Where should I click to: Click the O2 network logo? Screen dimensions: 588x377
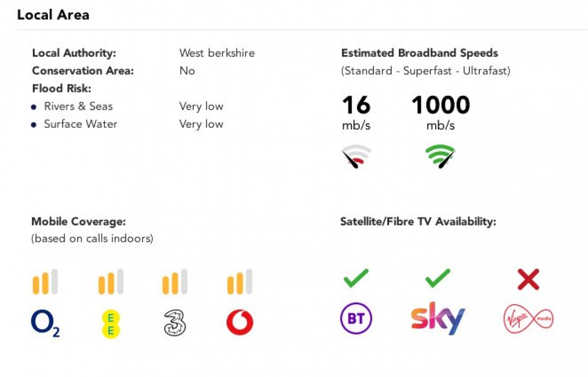pos(45,324)
